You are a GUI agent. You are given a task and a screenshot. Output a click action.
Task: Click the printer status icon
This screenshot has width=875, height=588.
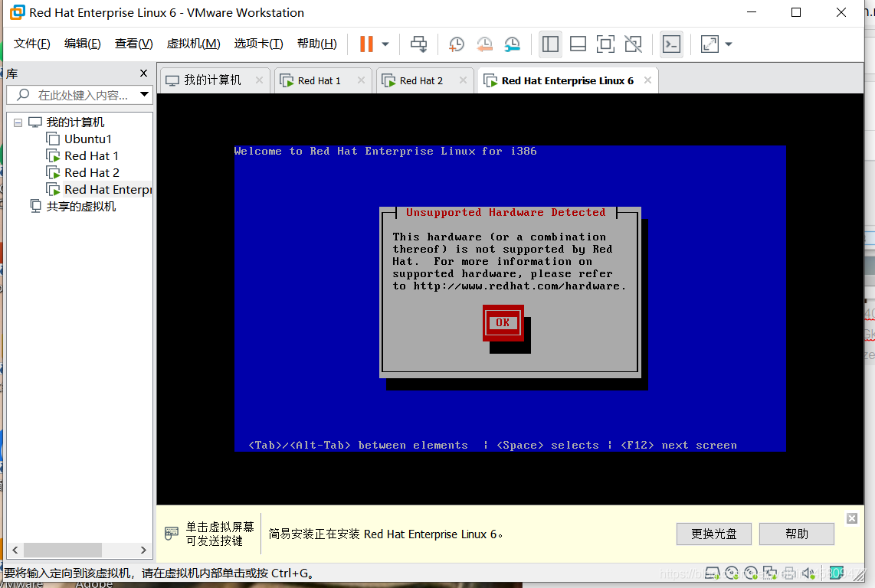click(x=789, y=573)
